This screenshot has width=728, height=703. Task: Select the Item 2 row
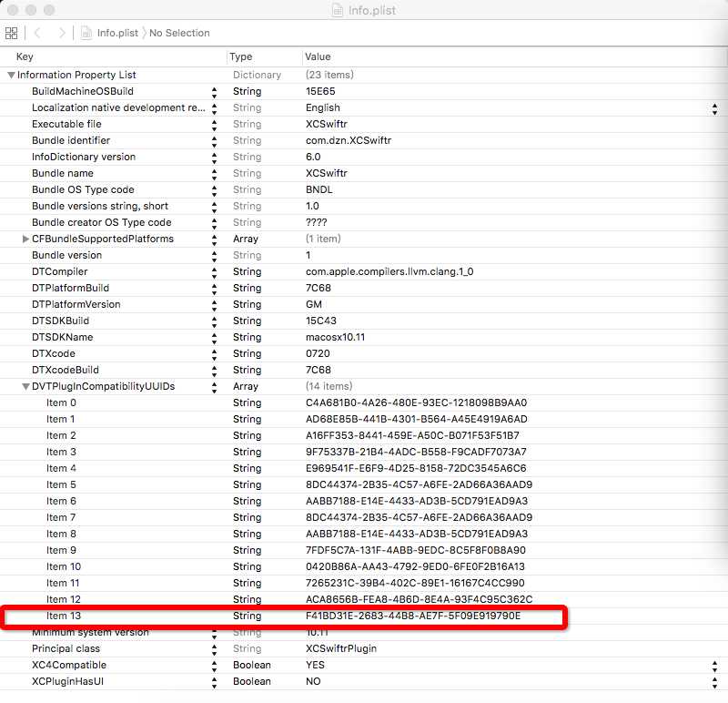[364, 436]
